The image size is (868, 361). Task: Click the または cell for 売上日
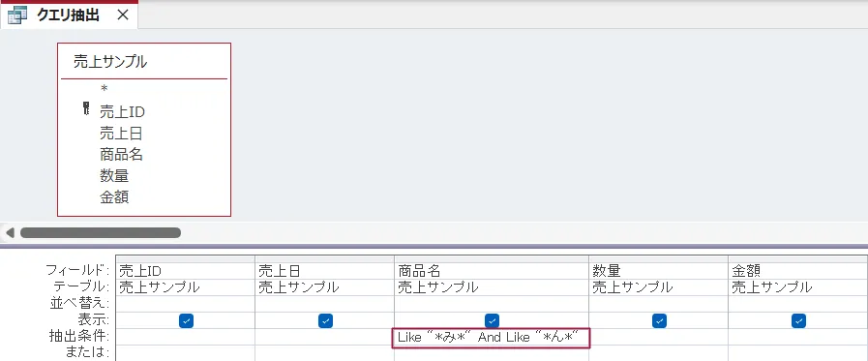pos(324,352)
